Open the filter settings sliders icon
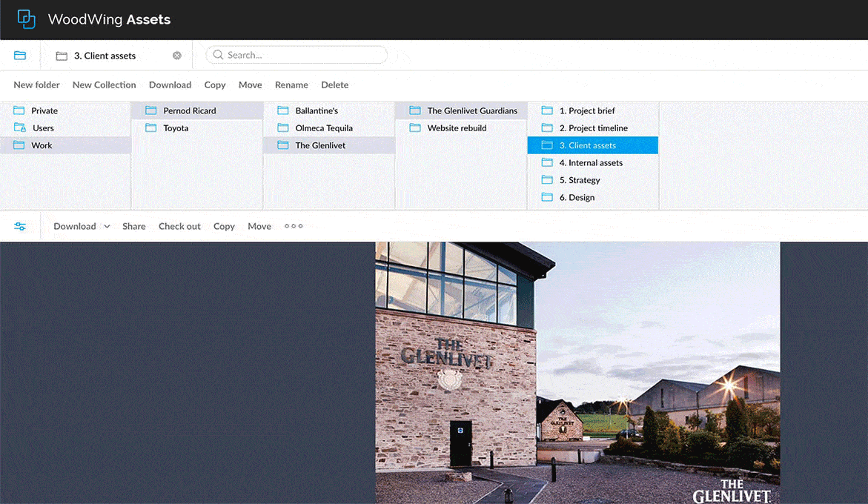Screen dimensions: 868x504 20,226
